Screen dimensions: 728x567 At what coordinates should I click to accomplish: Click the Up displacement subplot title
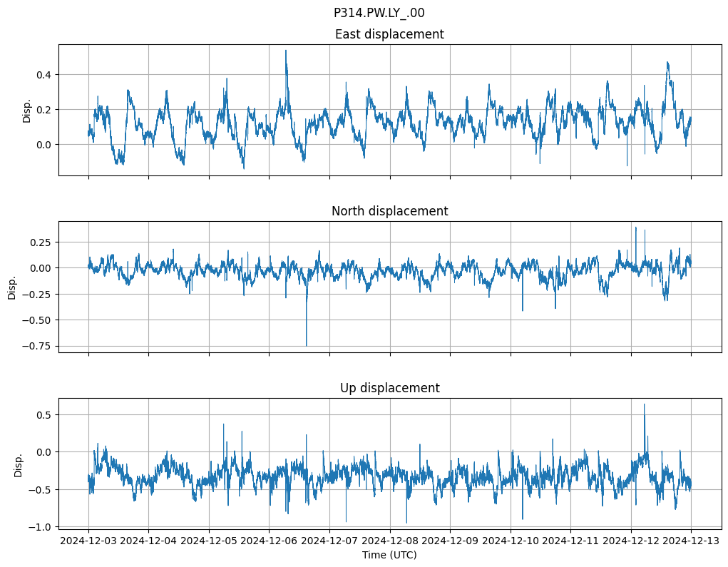[x=389, y=388]
